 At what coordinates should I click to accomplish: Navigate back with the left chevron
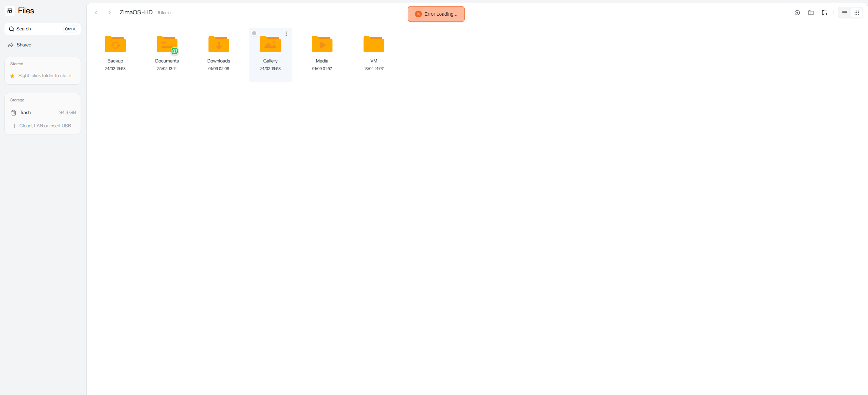[96, 13]
